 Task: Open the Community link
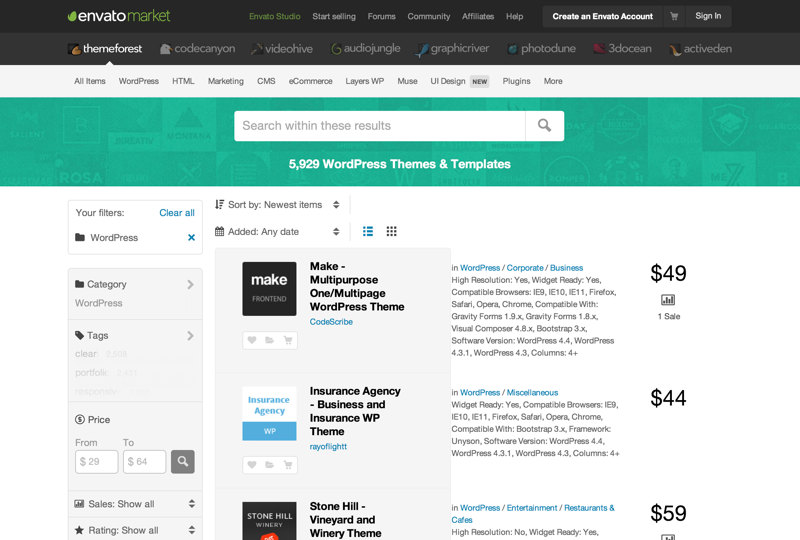coord(429,16)
